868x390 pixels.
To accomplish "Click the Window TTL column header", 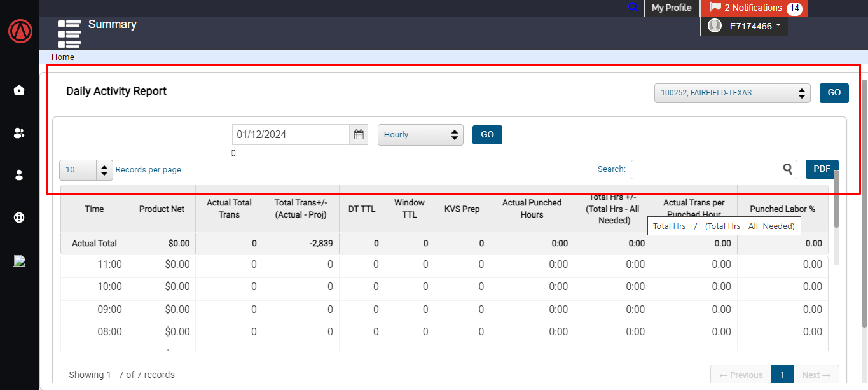I will pos(410,209).
